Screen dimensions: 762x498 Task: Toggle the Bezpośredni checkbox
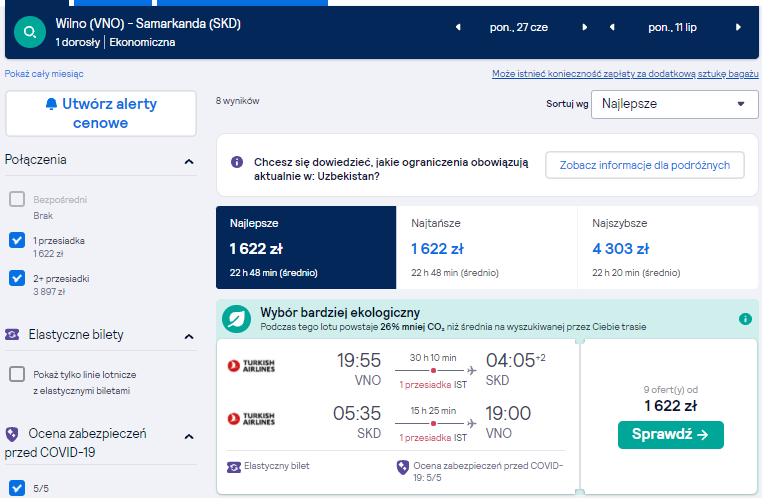pyautogui.click(x=17, y=199)
